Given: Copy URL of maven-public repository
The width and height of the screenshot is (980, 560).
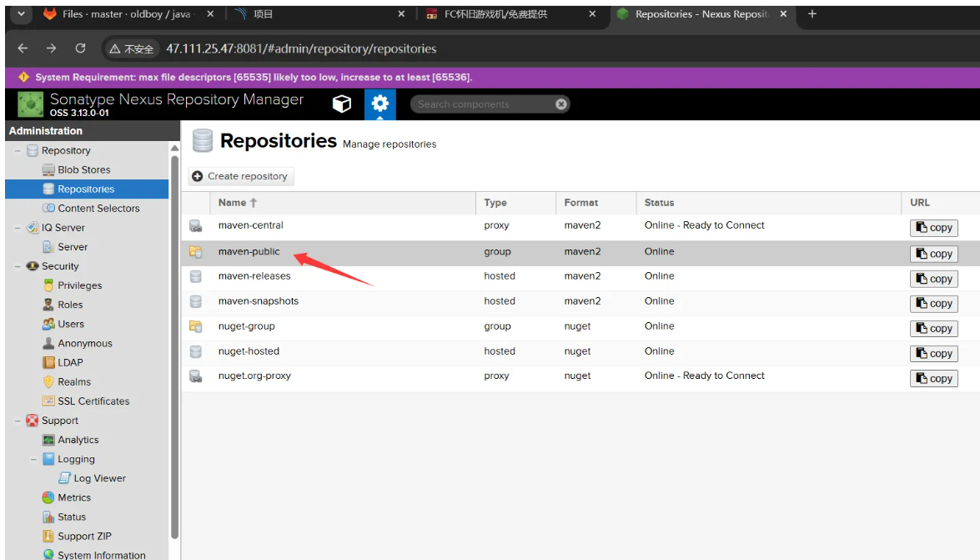Looking at the screenshot, I should tap(934, 254).
